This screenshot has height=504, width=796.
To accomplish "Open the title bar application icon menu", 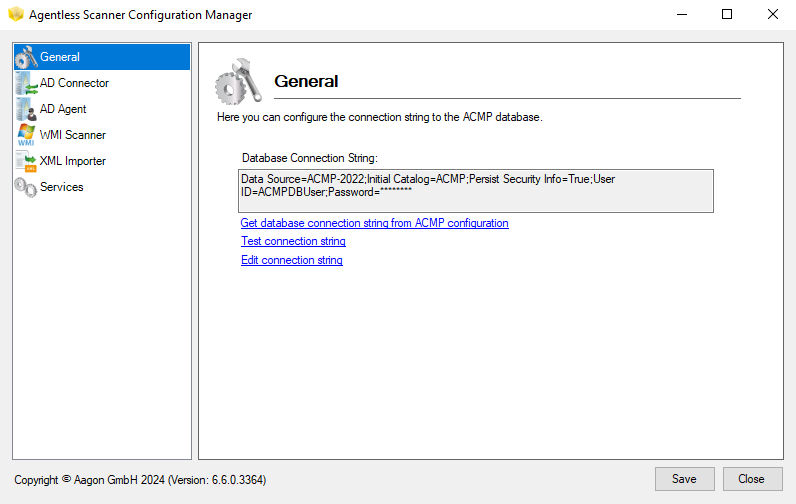I will point(15,15).
